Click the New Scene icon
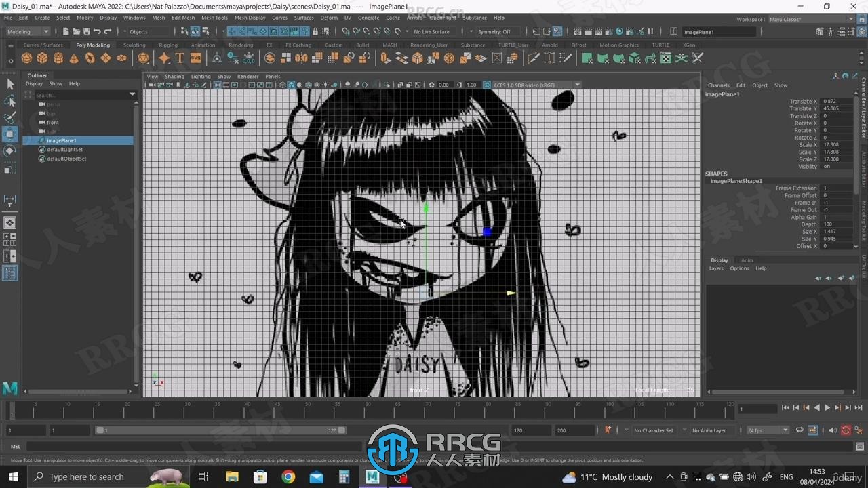The width and height of the screenshot is (868, 488). click(66, 31)
